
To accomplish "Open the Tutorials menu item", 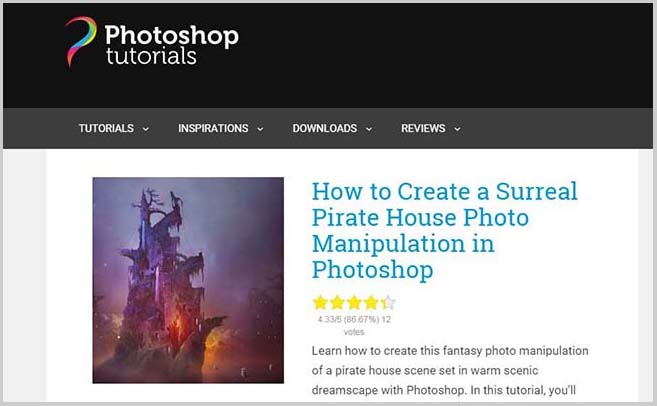I will coord(106,128).
